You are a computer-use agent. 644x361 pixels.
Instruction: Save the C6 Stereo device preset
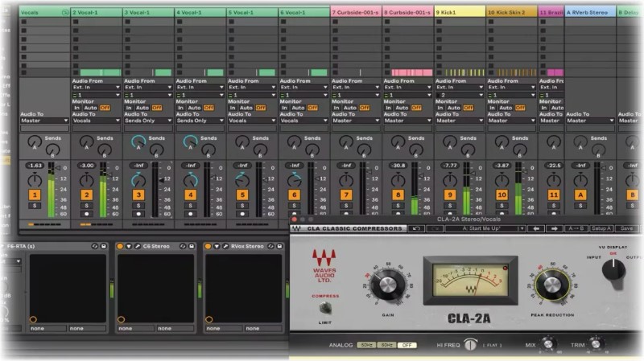click(x=192, y=246)
